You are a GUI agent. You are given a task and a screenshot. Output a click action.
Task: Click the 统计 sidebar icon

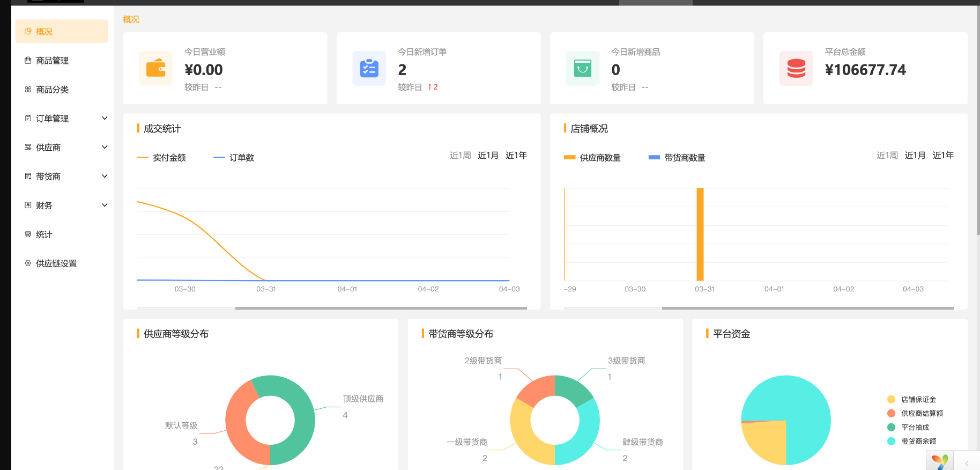pos(28,234)
